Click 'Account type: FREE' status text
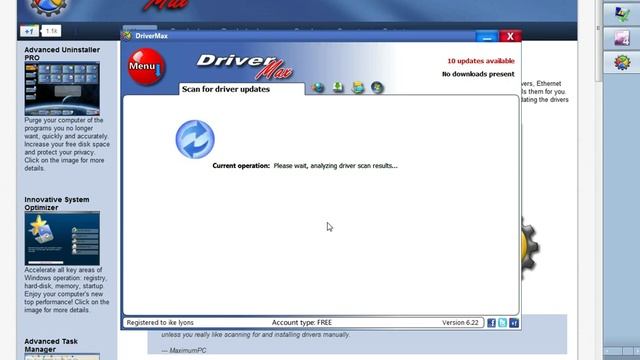The image size is (640, 360). tap(302, 322)
